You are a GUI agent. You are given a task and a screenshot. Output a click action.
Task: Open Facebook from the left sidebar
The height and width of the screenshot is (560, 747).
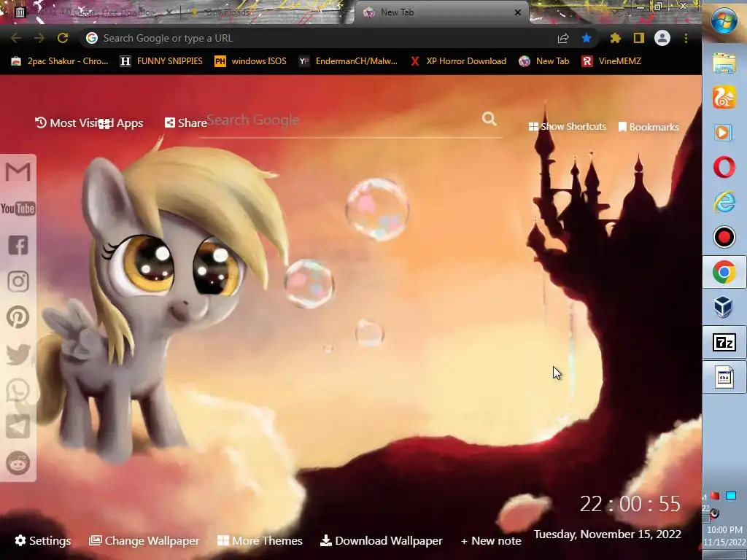[x=18, y=245]
